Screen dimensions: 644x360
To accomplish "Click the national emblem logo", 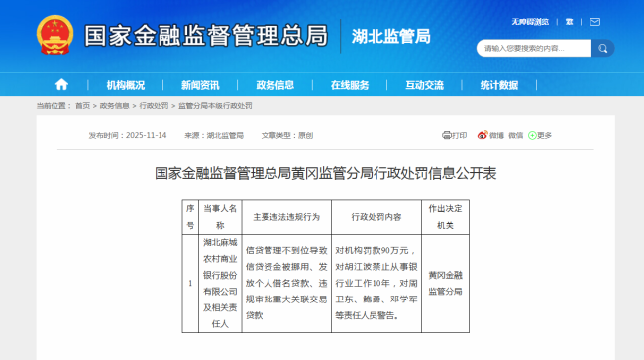I will pyautogui.click(x=55, y=35).
